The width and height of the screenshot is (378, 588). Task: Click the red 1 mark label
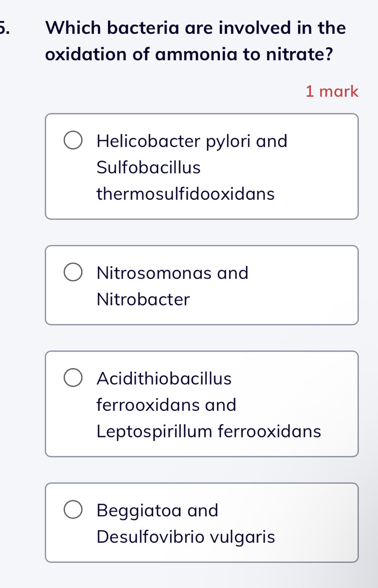coord(333,91)
